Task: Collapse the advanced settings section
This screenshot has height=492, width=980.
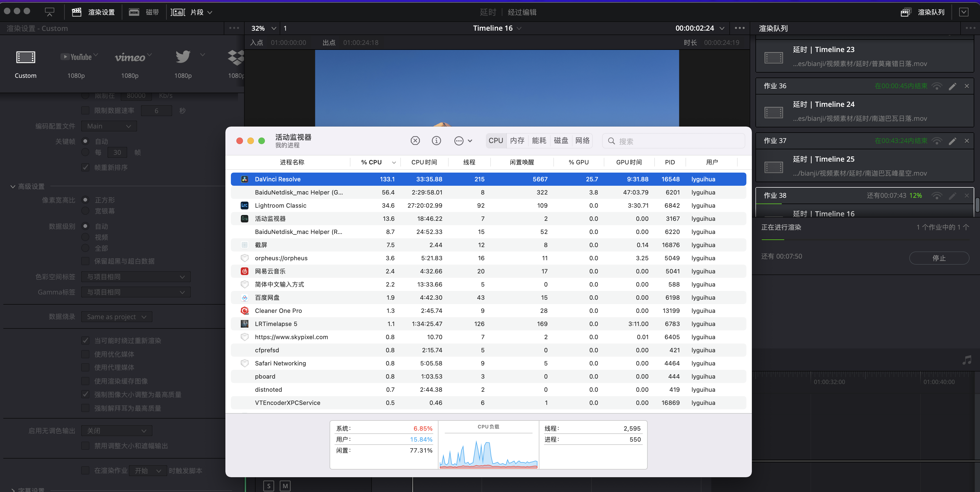Action: pos(13,186)
